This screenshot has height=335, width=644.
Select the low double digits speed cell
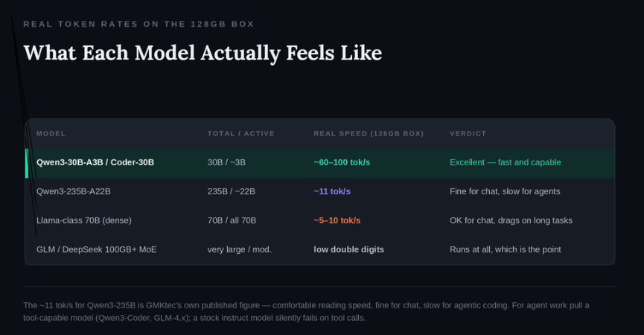click(x=348, y=249)
